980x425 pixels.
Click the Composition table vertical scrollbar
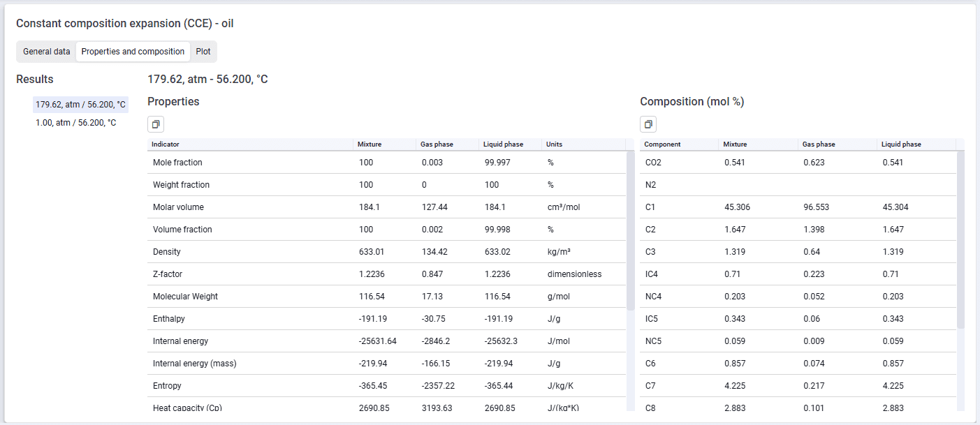pos(960,239)
